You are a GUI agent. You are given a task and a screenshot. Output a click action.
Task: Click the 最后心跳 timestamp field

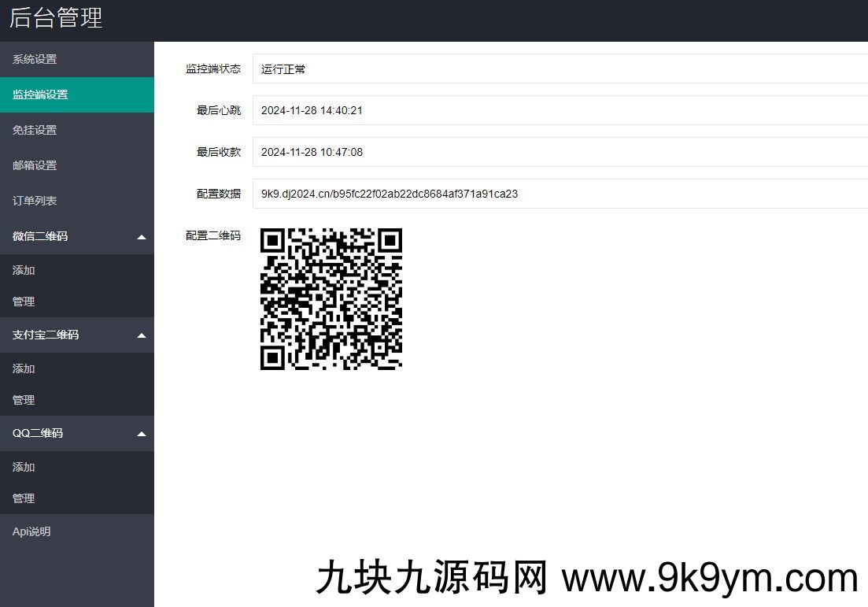tap(560, 110)
